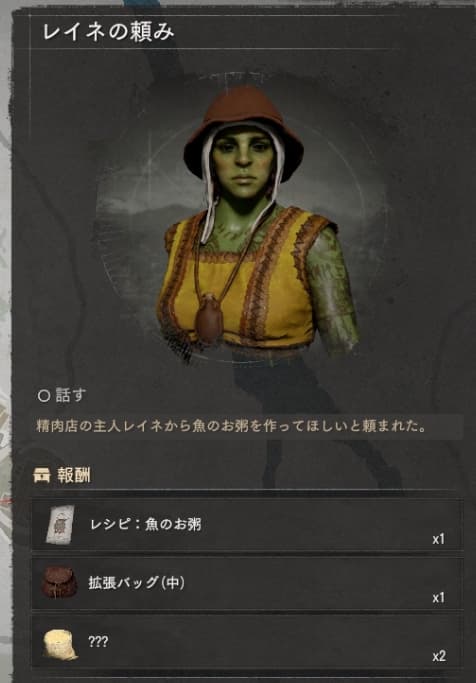476x683 pixels.
Task: Click the x1 quantity on the recipe row
Action: 439,539
